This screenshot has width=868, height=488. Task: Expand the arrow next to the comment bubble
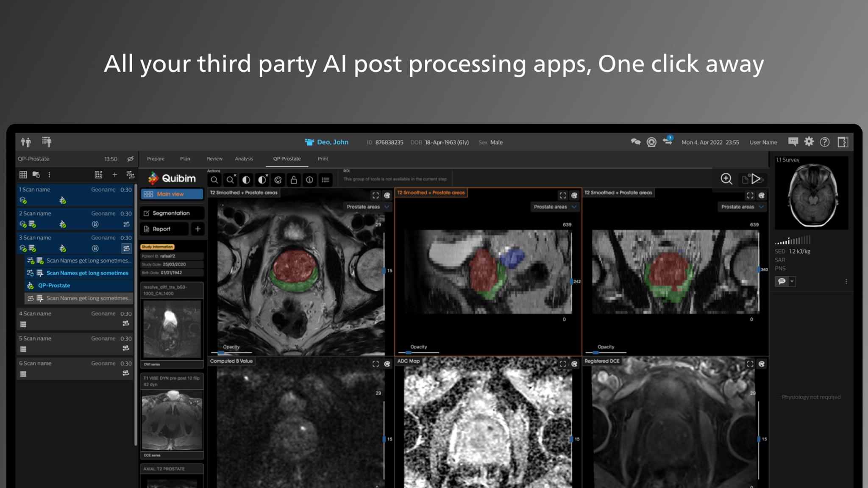792,281
